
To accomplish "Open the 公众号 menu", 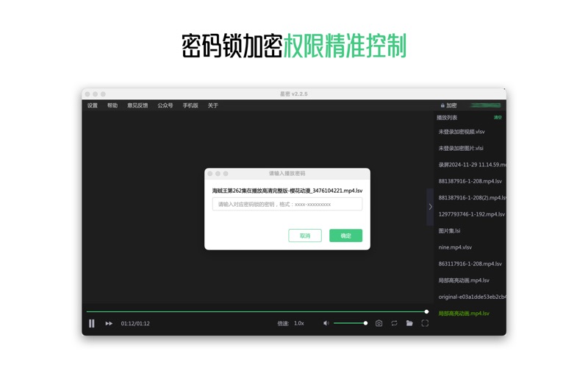I will point(165,105).
